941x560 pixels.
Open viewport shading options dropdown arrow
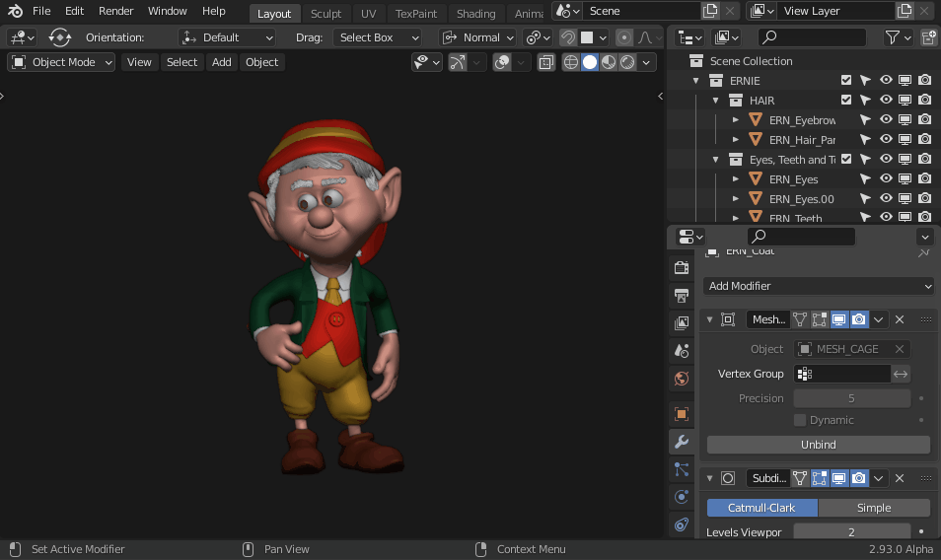tap(646, 62)
